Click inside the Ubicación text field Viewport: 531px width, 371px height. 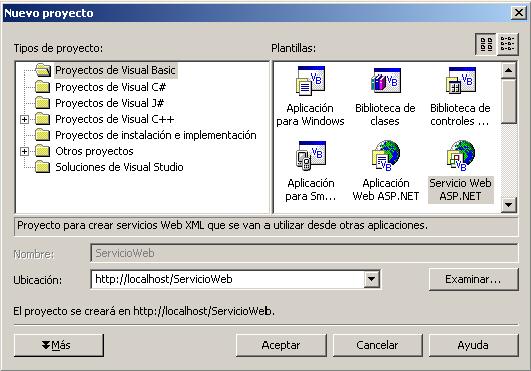click(x=228, y=280)
